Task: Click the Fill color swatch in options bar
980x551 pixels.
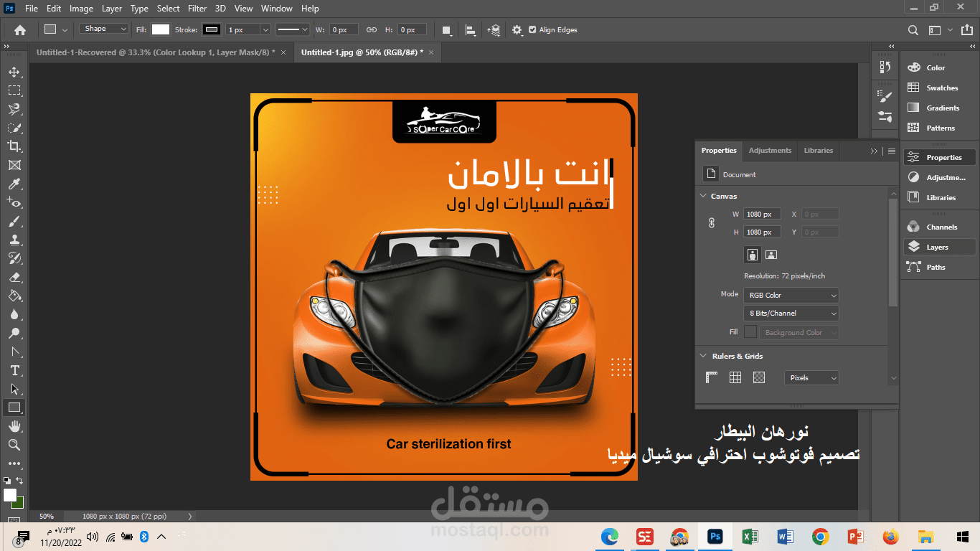Action: coord(161,29)
